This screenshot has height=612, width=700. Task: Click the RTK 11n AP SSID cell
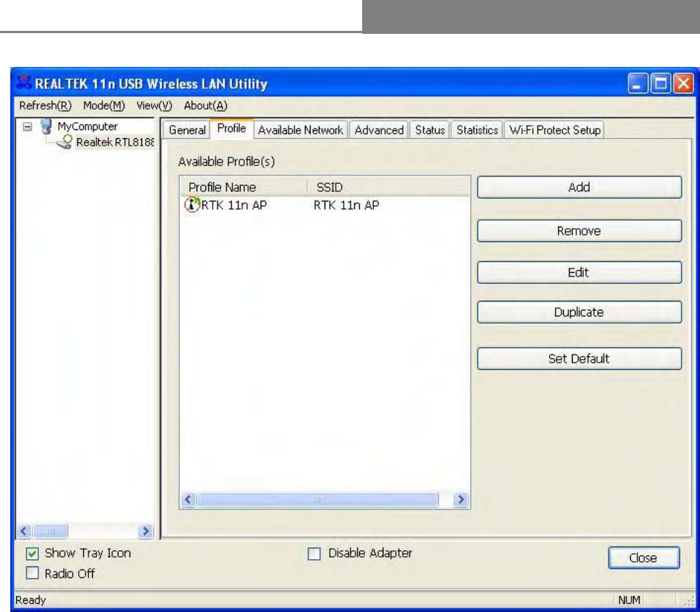point(346,205)
